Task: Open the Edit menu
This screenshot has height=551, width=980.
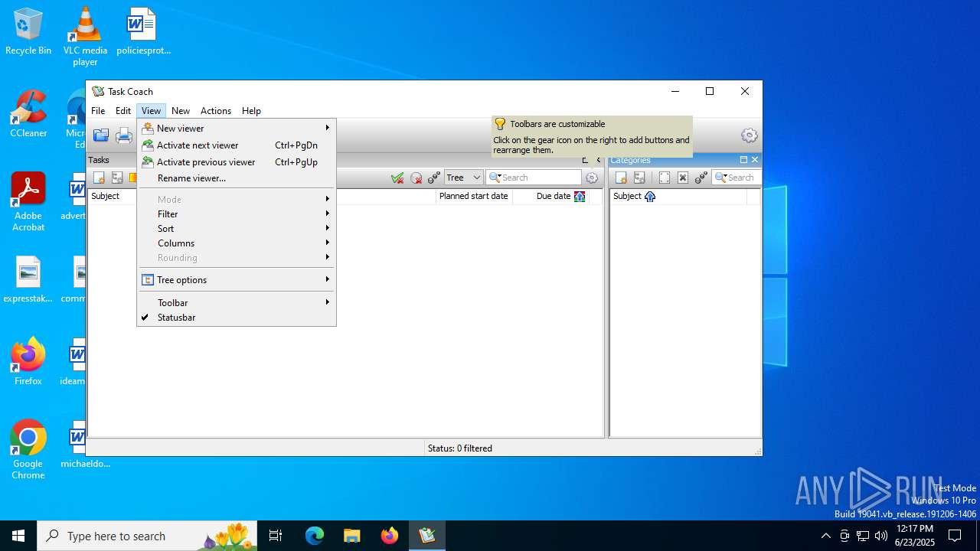Action: 123,111
